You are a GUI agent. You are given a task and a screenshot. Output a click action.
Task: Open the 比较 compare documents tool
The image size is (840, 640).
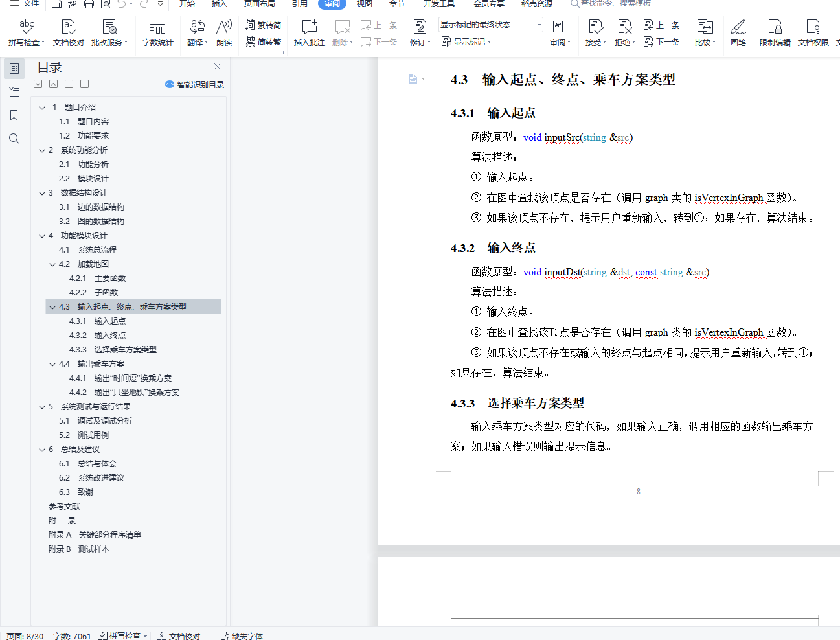tap(705, 33)
